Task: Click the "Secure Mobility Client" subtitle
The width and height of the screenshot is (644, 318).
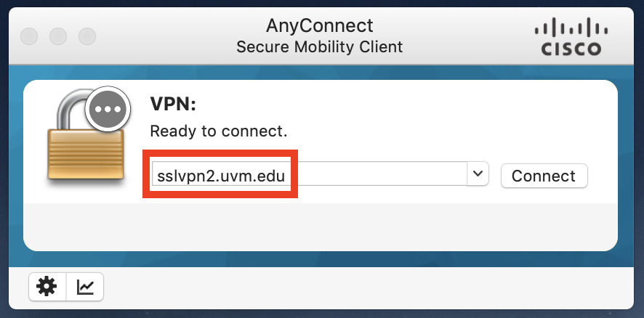Action: (x=320, y=47)
